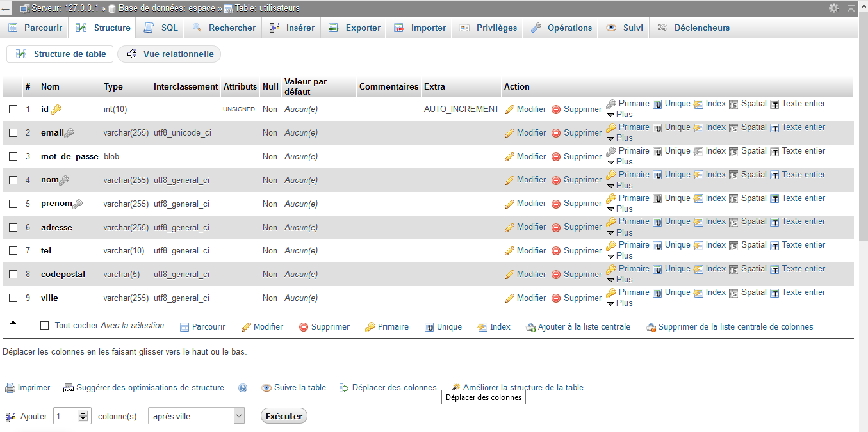
Task: Click the bulk Primaire key icon below table
Action: pos(370,327)
